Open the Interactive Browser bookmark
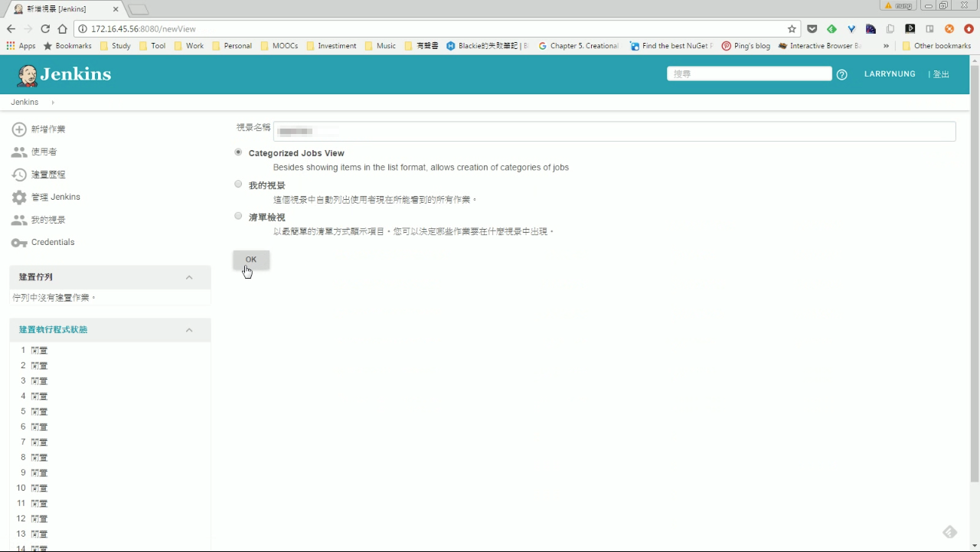The image size is (980, 552). point(820,46)
